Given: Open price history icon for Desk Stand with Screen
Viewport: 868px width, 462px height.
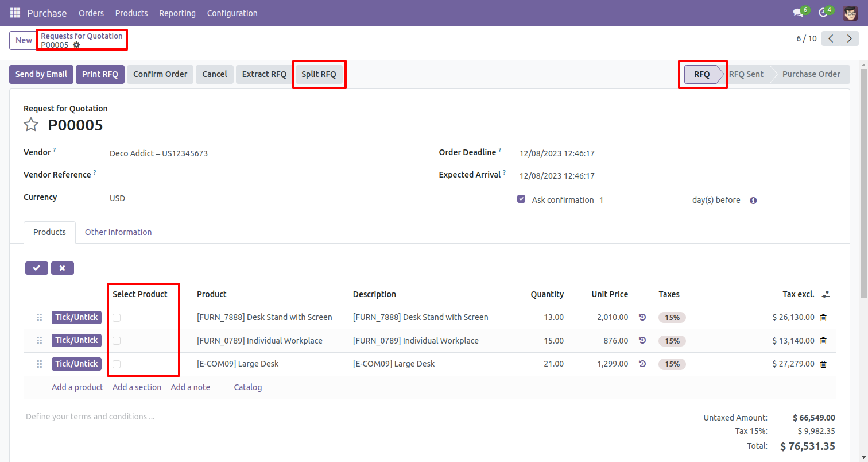Looking at the screenshot, I should (642, 317).
